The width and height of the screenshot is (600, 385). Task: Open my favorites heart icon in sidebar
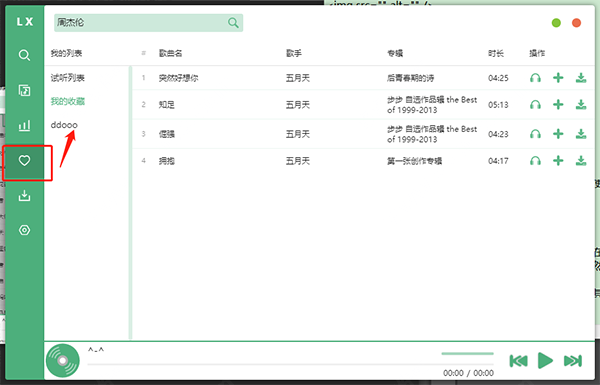click(x=24, y=160)
